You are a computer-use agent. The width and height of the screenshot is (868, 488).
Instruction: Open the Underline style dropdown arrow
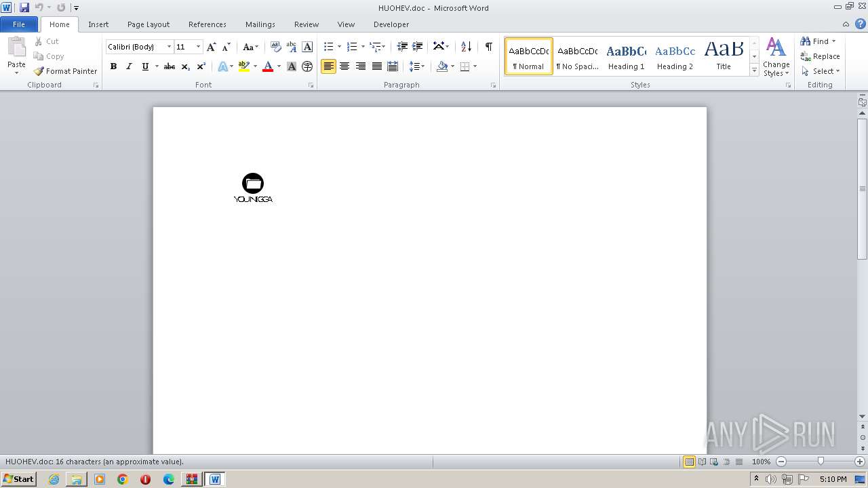click(x=157, y=66)
